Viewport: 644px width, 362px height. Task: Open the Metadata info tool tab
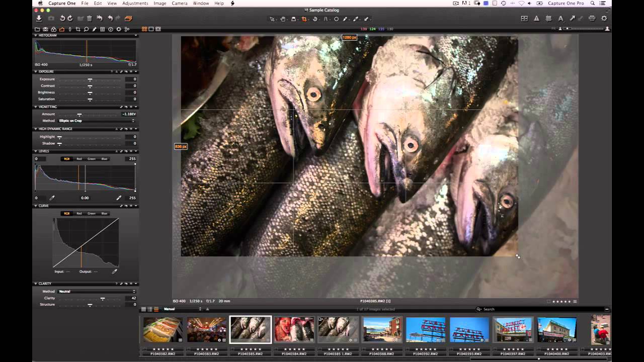(x=110, y=29)
